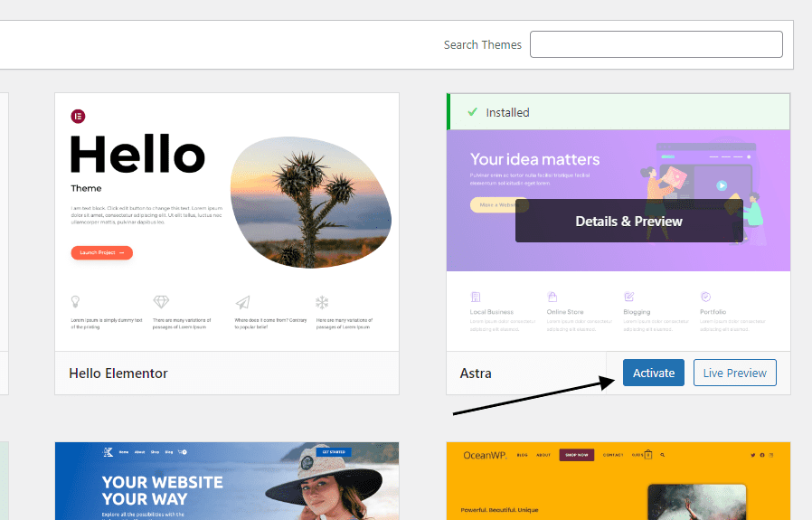
Task: Click the diamond icon in Hello preview
Action: click(x=161, y=301)
